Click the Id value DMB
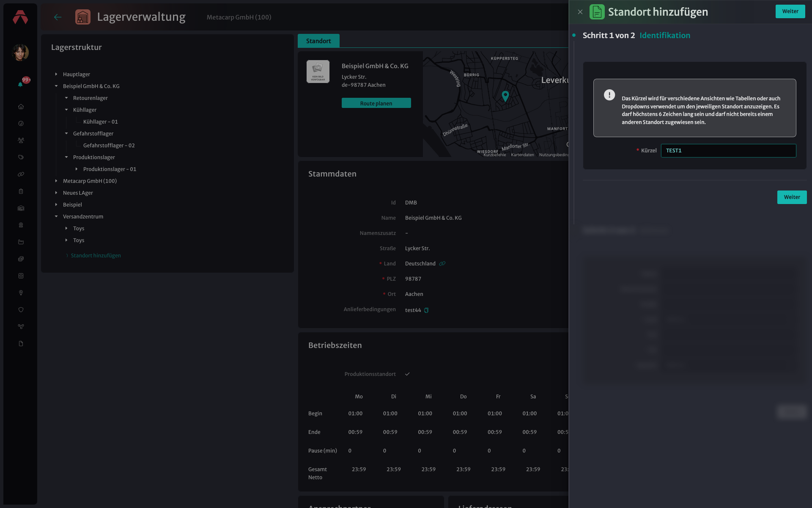The width and height of the screenshot is (812, 508). (x=411, y=203)
